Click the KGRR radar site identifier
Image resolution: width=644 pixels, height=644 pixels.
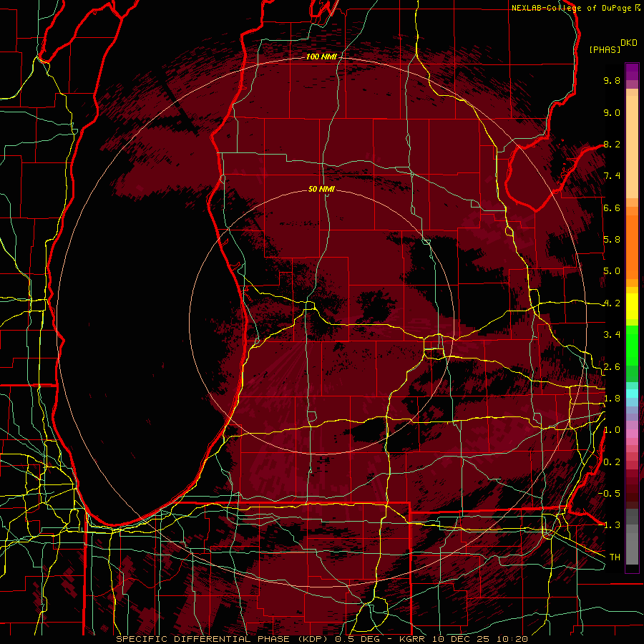coord(414,639)
